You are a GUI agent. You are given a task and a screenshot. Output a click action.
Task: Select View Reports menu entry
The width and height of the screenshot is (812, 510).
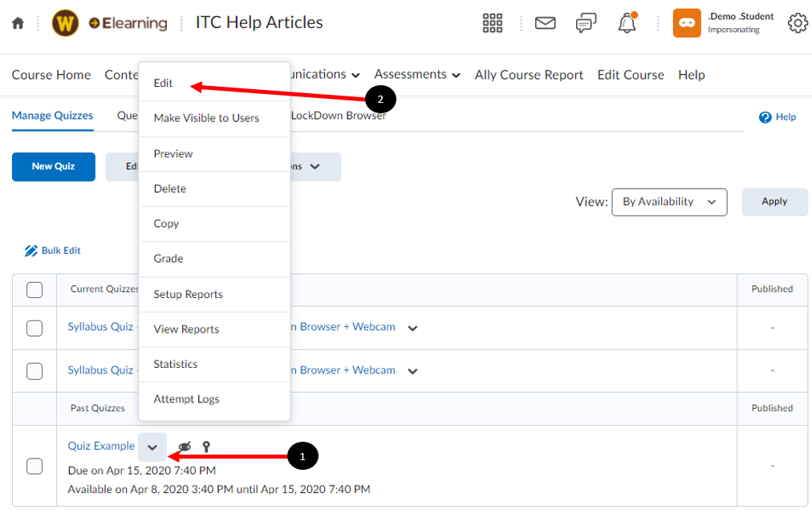[x=214, y=329]
